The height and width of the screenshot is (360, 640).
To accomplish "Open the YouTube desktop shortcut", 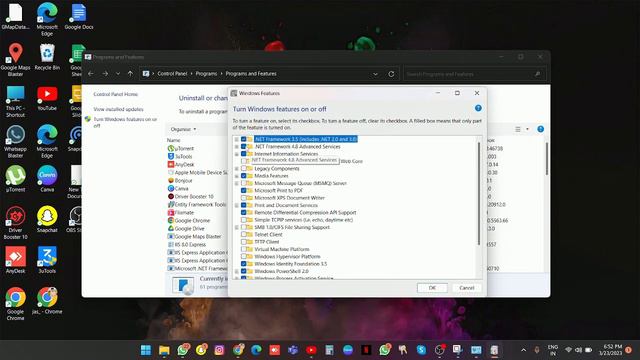I will 47,98.
